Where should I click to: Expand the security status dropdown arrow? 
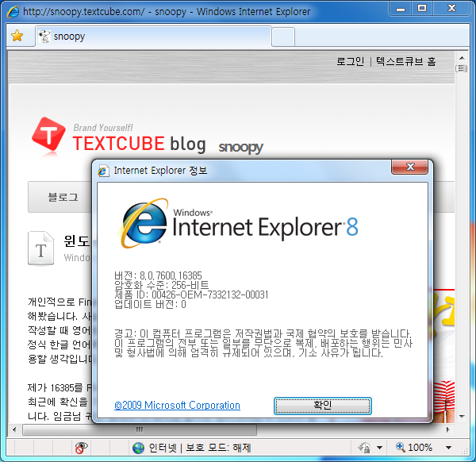[379, 448]
